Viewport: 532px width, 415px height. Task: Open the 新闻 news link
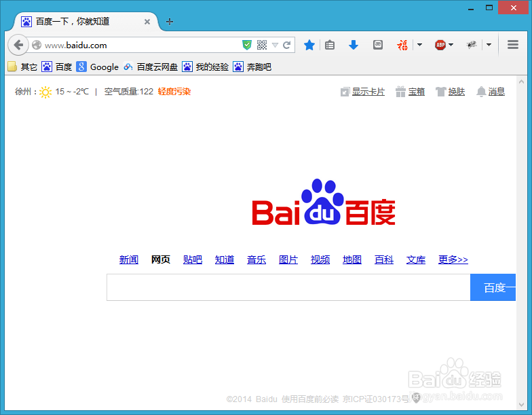[x=129, y=259]
